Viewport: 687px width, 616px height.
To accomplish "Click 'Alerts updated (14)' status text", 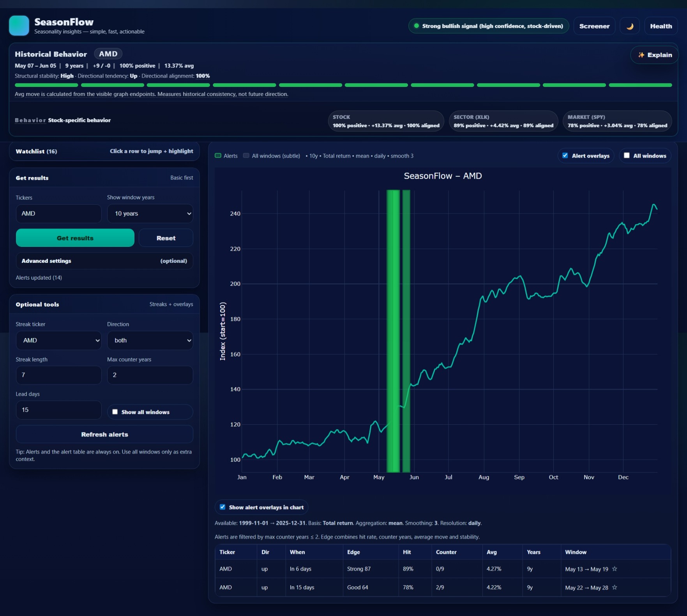I will pos(39,278).
